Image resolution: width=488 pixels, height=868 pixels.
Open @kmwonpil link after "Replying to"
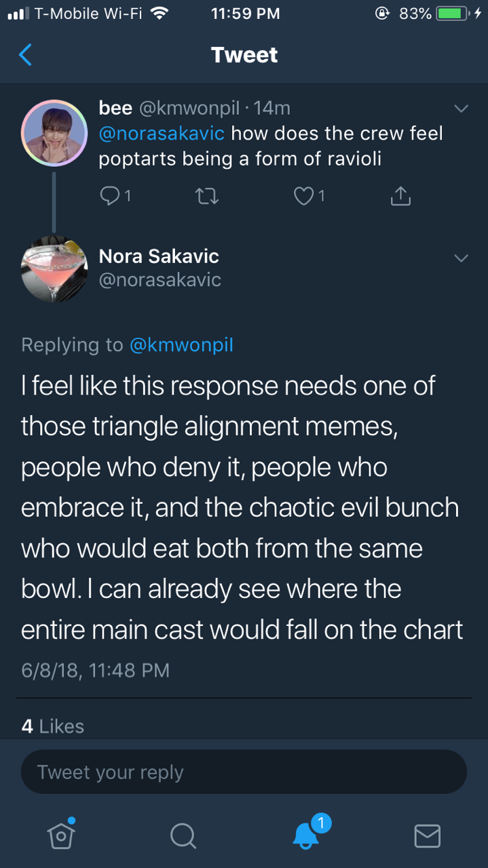[181, 344]
